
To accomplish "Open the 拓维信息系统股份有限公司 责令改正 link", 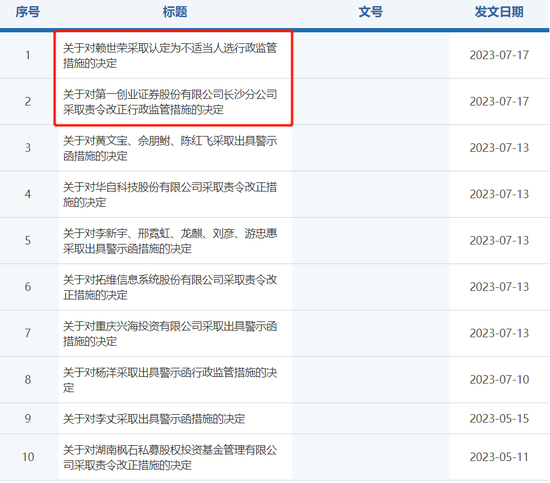I will coord(170,287).
